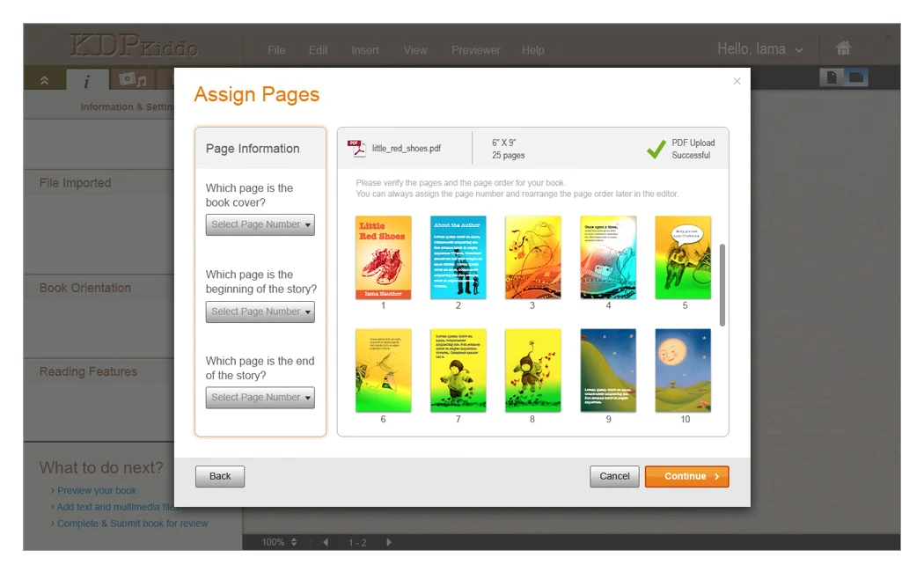Open the book cover page number dropdown
This screenshot has height=572, width=924.
pyautogui.click(x=260, y=224)
